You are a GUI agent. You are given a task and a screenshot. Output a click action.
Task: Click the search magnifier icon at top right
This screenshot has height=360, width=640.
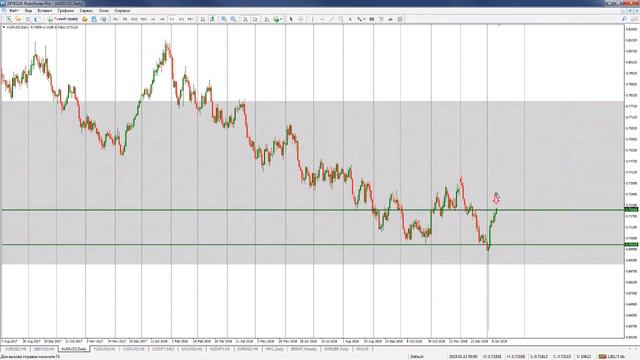(624, 19)
